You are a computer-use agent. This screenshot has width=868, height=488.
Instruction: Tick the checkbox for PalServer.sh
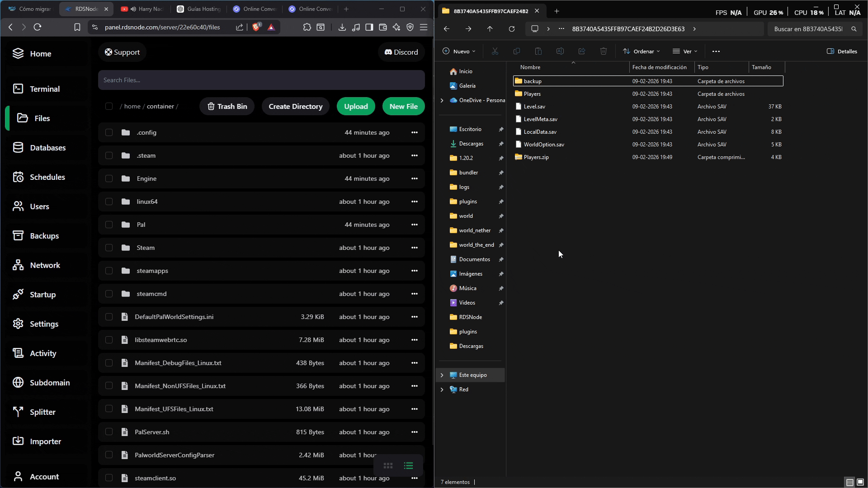pos(109,432)
